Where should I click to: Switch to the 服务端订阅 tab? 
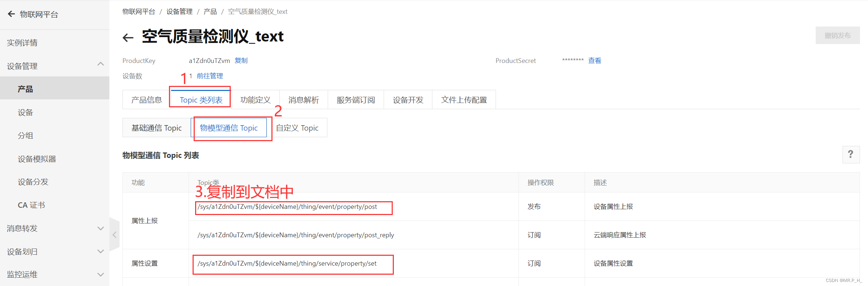(356, 100)
